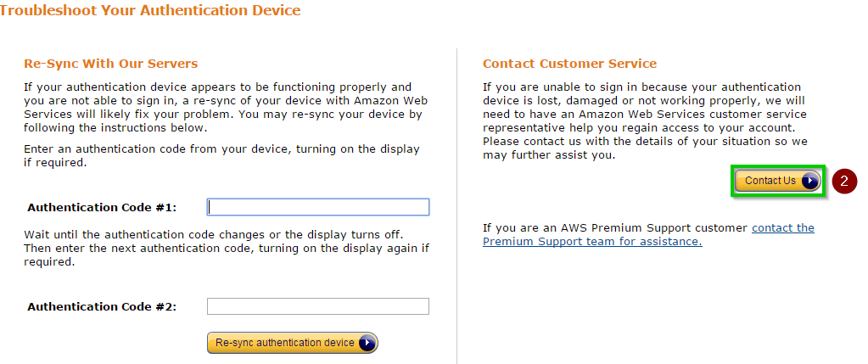Click the arrow icon on Re-sync button

coord(367,343)
